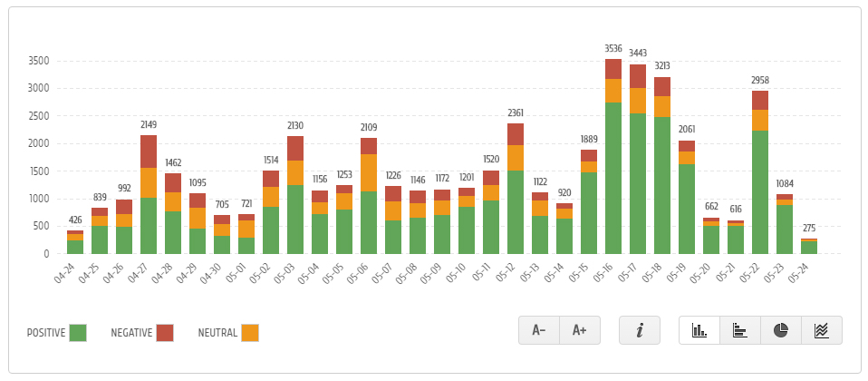The height and width of the screenshot is (381, 868).
Task: Toggle the NEUTRAL legend series
Action: (x=217, y=333)
